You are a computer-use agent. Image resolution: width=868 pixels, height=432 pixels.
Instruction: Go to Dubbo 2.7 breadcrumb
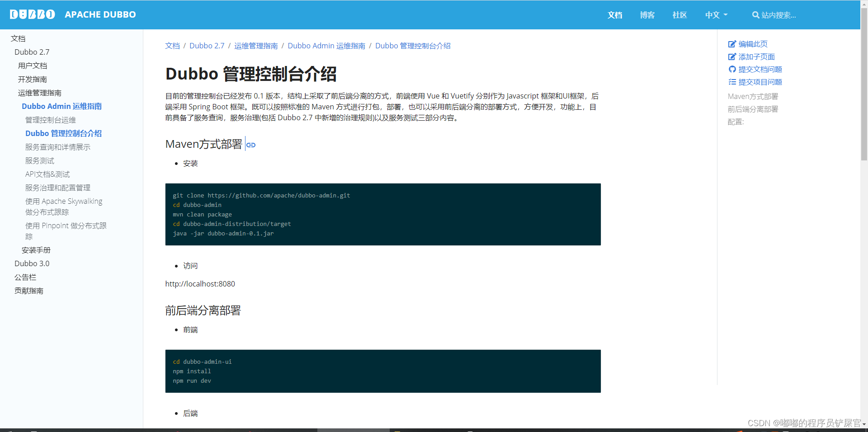click(x=207, y=46)
